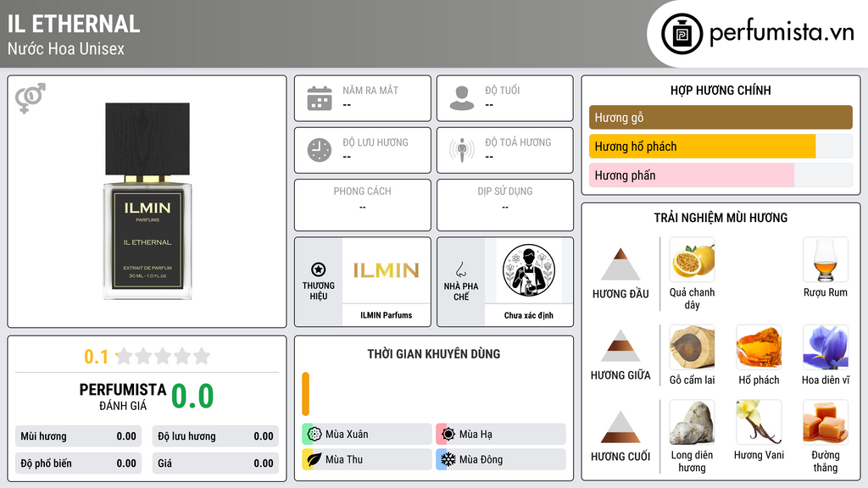868x488 pixels.
Task: Click the 0.1 rating value
Action: (96, 357)
